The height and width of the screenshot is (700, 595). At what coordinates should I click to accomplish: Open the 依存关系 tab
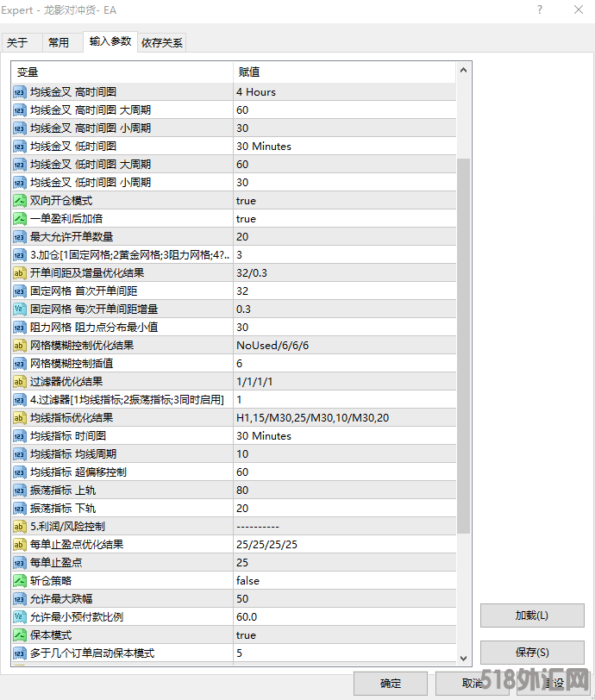click(162, 43)
